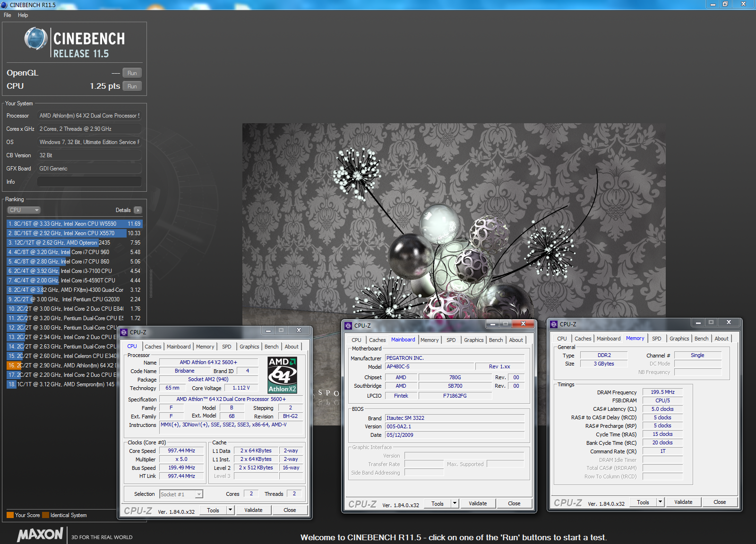Click the Processor name field in Your System

coord(89,116)
